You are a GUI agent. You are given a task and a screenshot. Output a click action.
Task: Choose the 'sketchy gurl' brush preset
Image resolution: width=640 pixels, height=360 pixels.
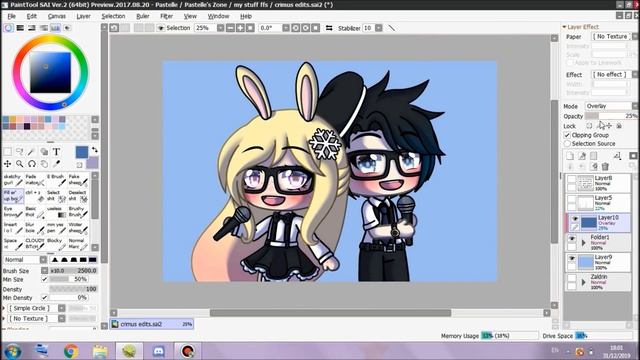point(13,180)
